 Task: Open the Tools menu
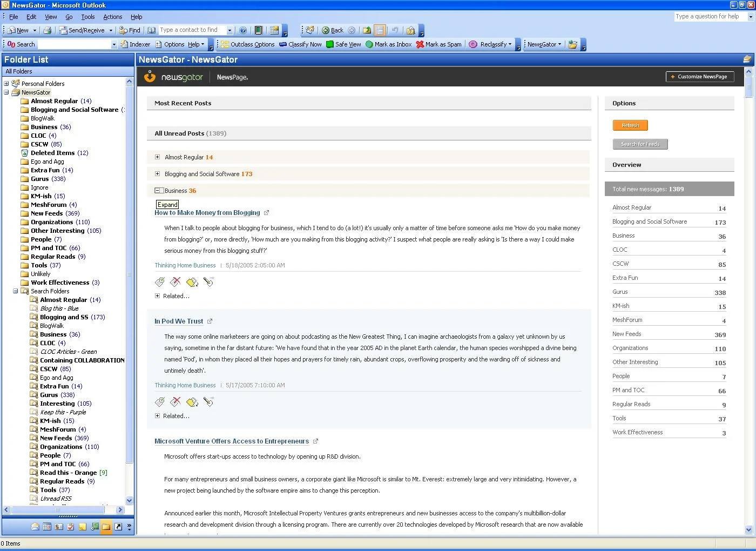click(88, 17)
